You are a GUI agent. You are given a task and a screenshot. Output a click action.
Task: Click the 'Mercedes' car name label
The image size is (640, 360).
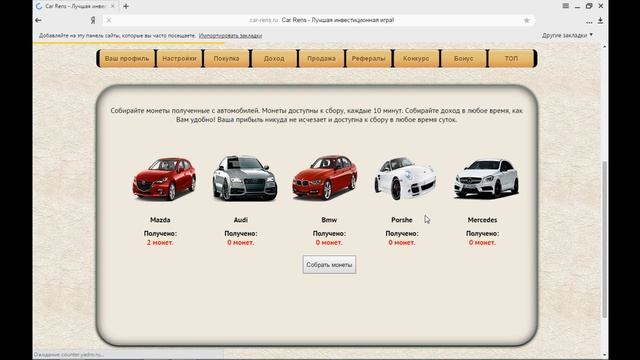click(482, 220)
